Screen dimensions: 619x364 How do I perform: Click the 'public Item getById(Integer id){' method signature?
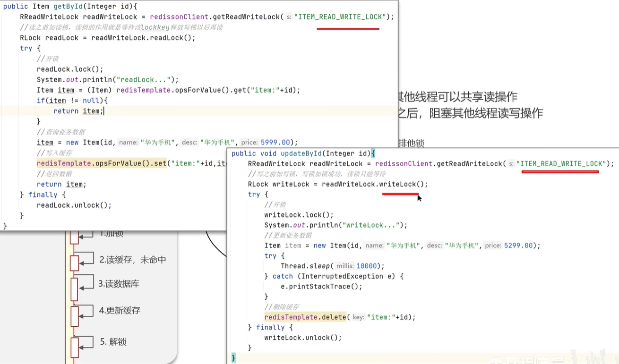tap(70, 6)
